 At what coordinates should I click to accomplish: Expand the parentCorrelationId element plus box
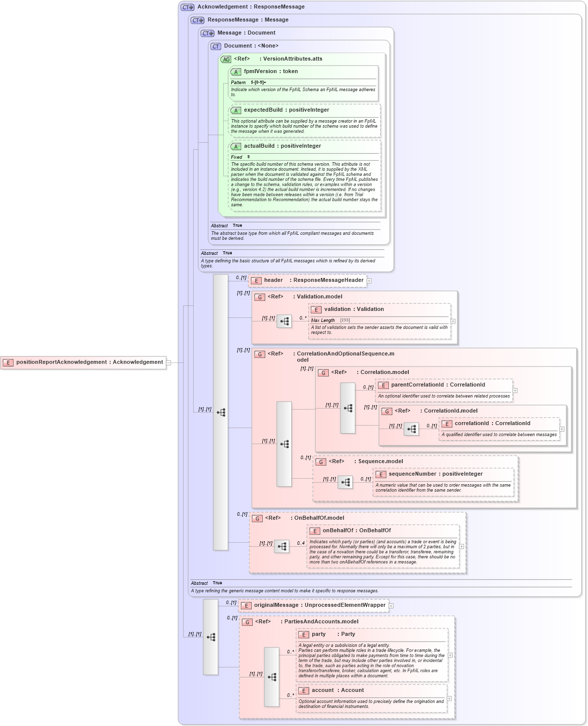(515, 391)
